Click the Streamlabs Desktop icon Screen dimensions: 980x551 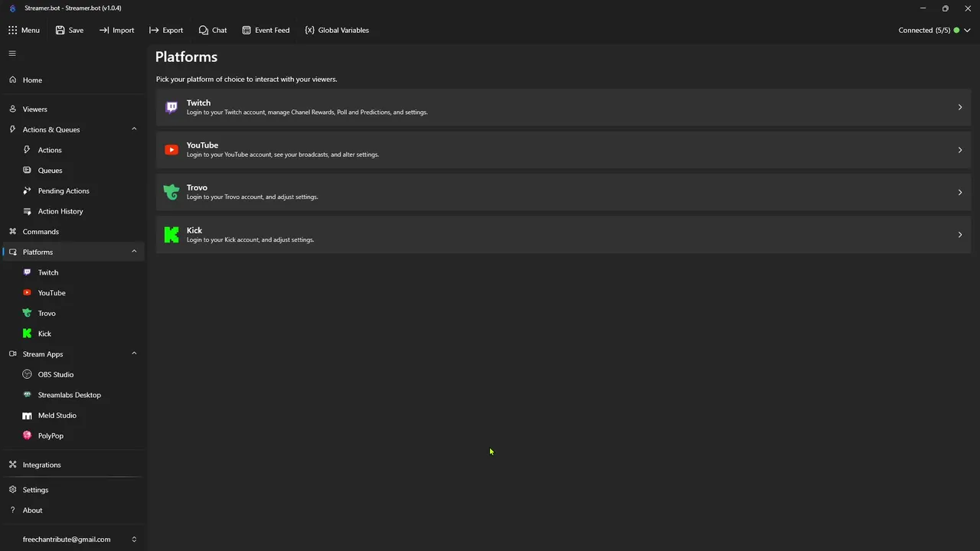click(28, 395)
